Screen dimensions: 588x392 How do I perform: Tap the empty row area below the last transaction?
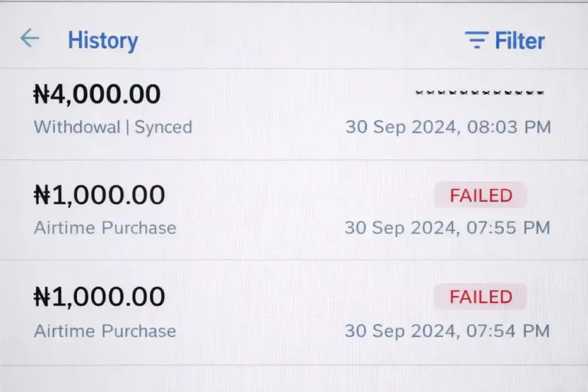click(x=294, y=379)
